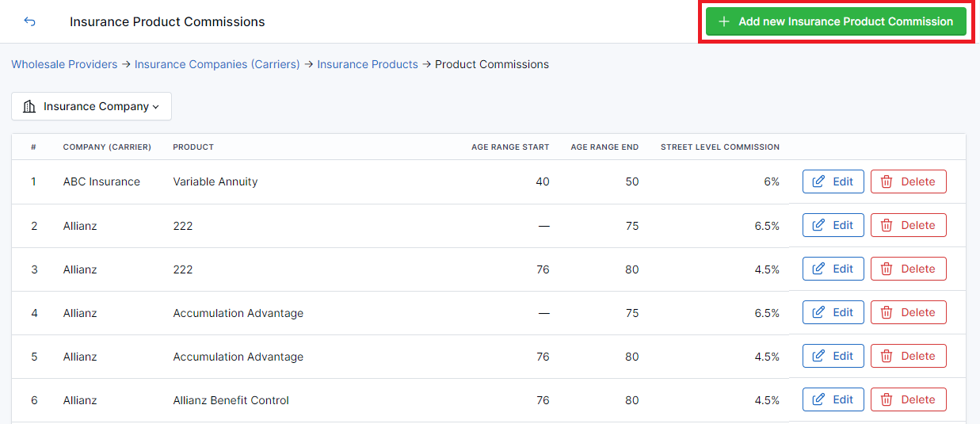Click the Company (Carrier) column header
The height and width of the screenshot is (424, 980).
point(107,147)
